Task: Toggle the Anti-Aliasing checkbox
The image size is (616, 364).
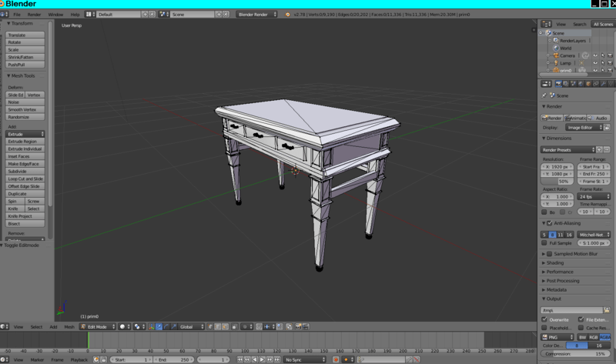Action: pos(548,223)
